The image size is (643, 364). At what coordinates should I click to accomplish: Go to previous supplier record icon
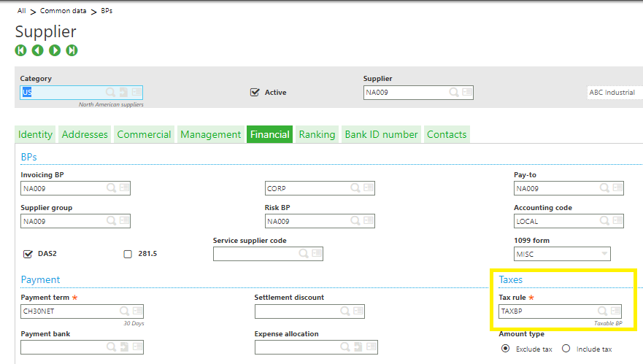(37, 50)
